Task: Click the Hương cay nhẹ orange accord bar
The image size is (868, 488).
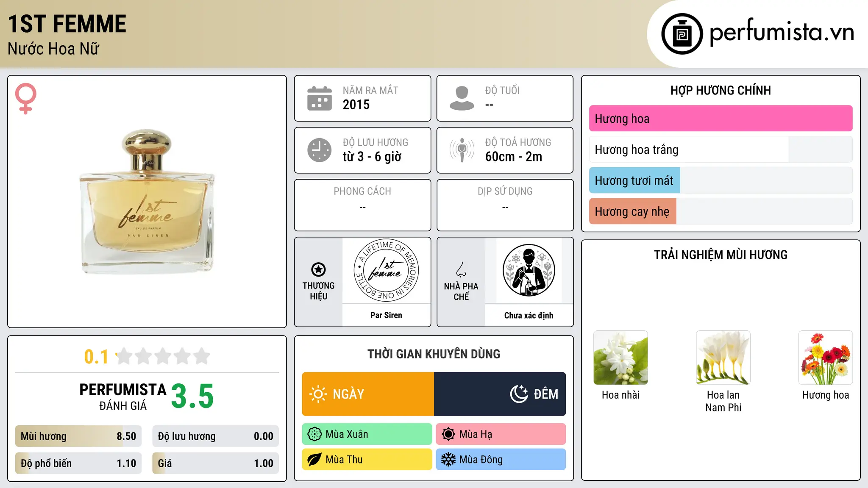Action: point(721,211)
